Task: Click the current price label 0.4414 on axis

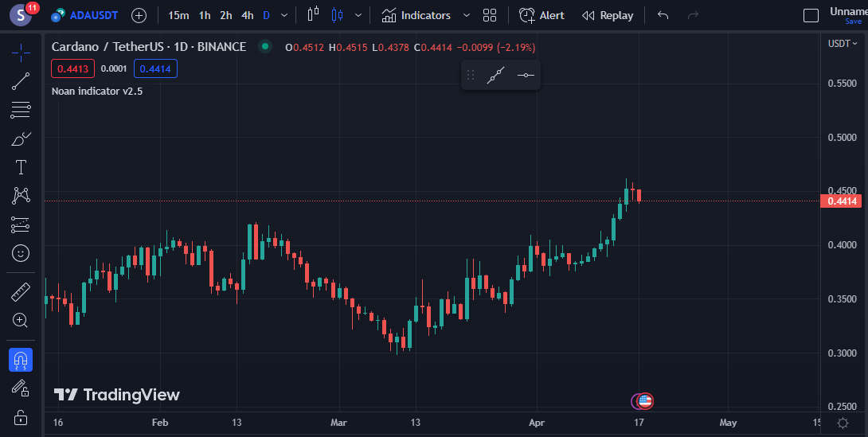Action: coord(841,201)
